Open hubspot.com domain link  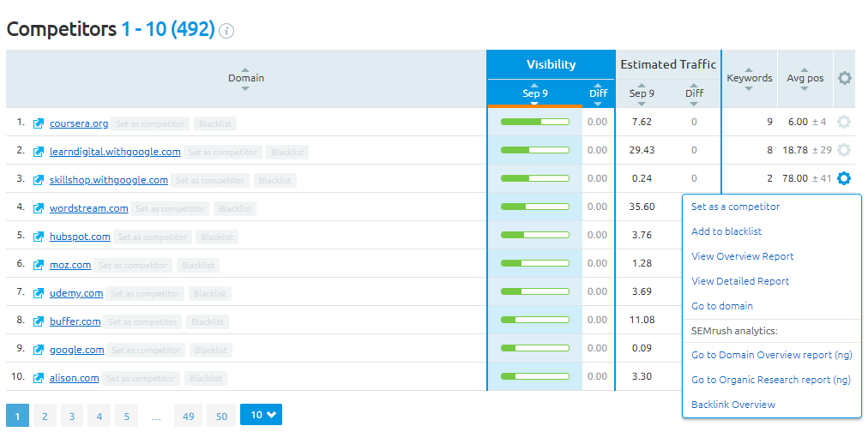(x=80, y=237)
